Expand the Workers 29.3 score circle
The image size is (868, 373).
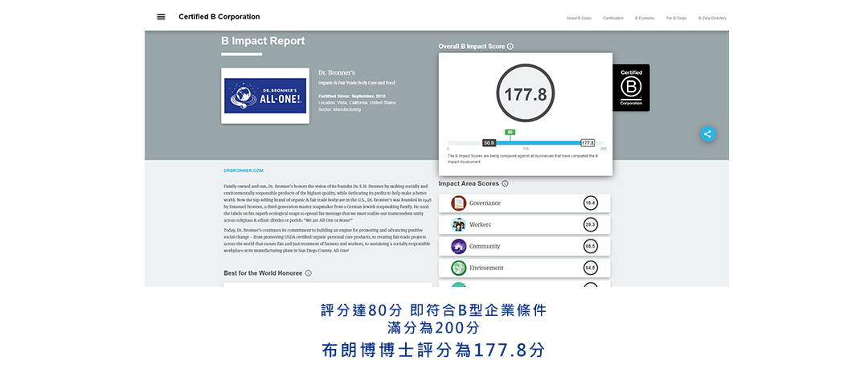click(591, 225)
